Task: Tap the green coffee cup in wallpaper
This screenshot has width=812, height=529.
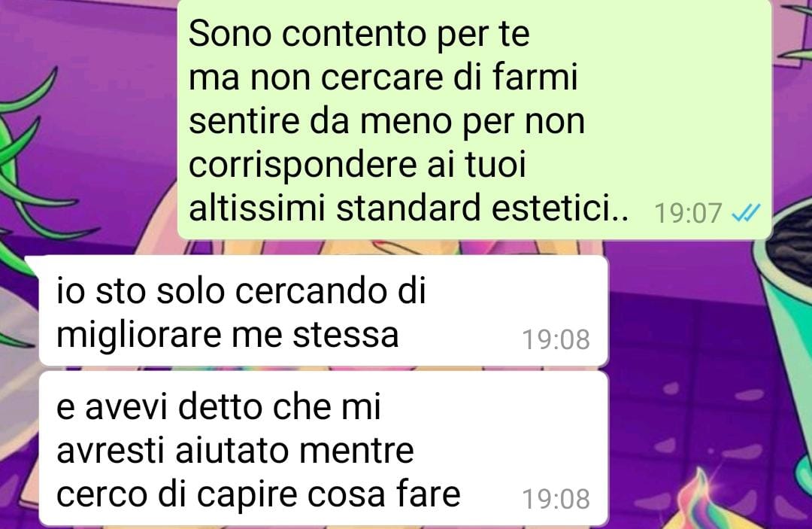Action: point(782,321)
